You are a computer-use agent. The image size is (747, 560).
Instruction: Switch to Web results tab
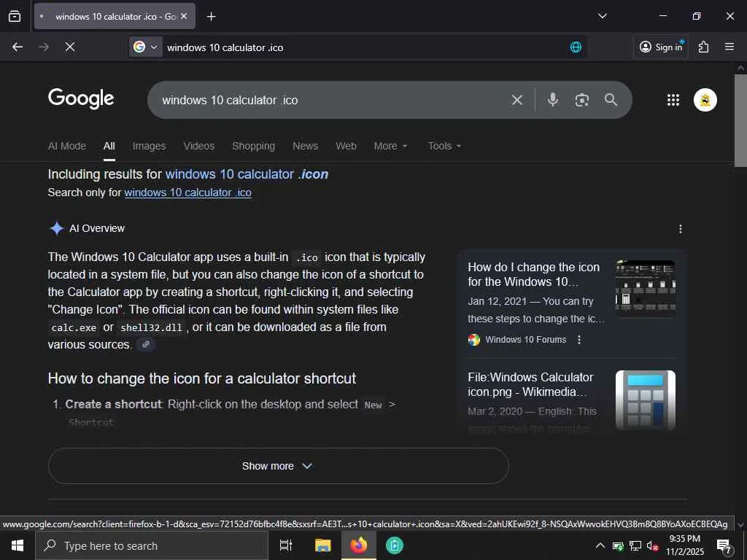346,146
